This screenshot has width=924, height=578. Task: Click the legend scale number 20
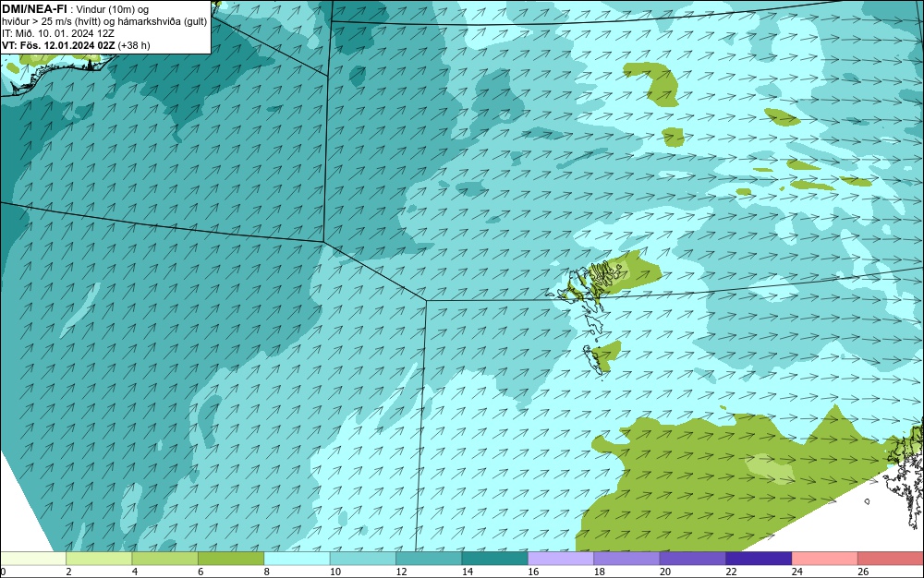click(665, 572)
